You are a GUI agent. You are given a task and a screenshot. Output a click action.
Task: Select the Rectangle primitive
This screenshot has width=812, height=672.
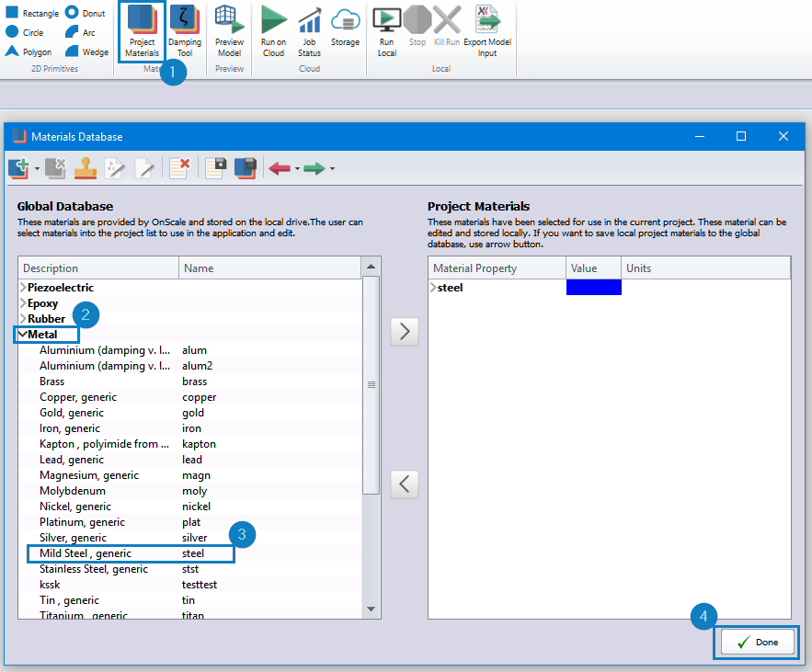[x=32, y=13]
